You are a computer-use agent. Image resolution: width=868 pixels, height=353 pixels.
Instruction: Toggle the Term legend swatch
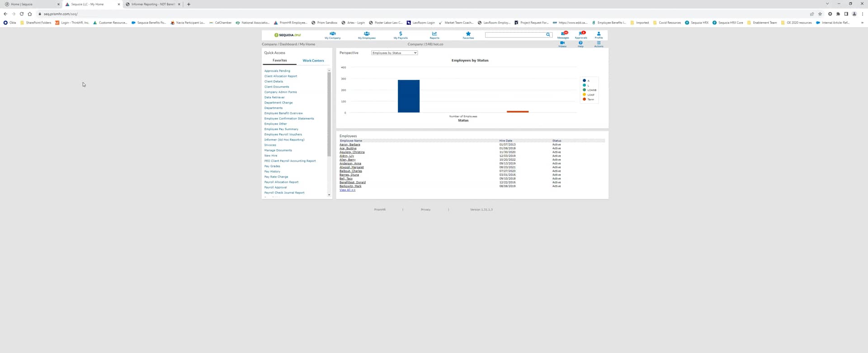584,99
